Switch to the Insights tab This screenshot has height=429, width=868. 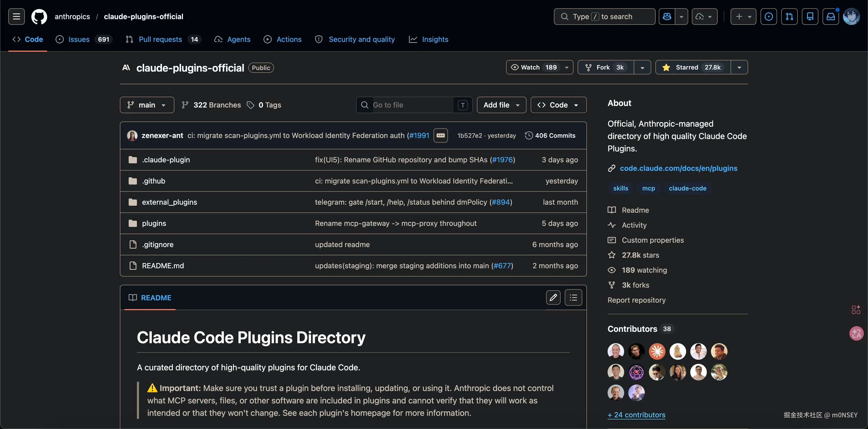(x=429, y=40)
